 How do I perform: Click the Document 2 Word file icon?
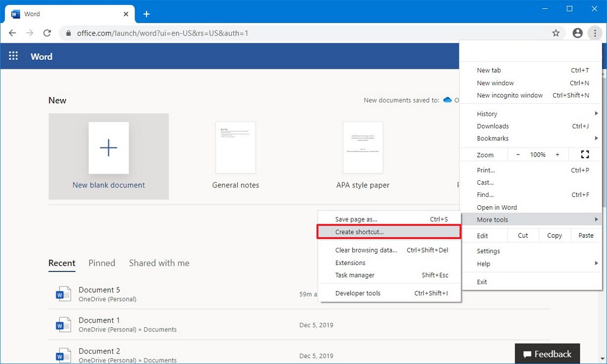tap(63, 355)
